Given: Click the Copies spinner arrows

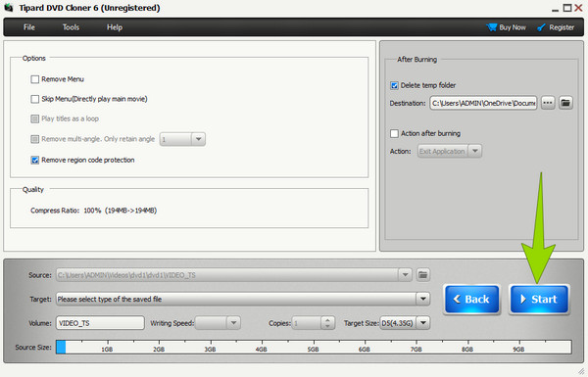Looking at the screenshot, I should 327,323.
